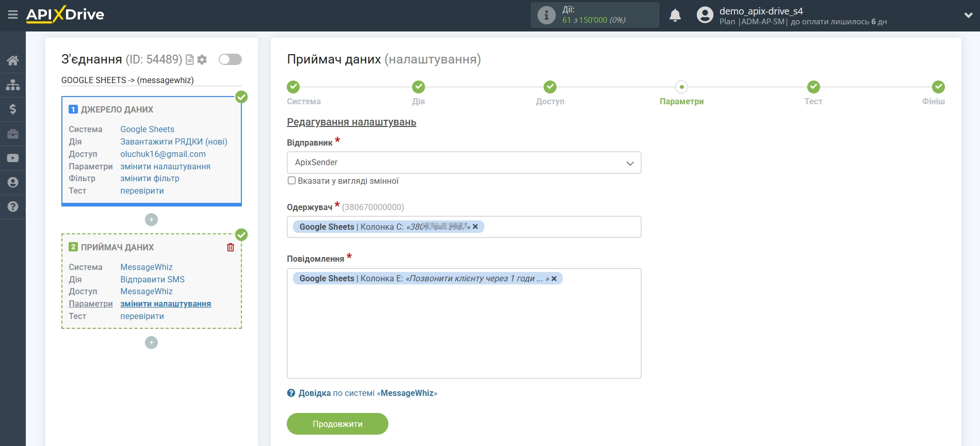Open Довідка по системі MessageWhiz link

click(x=368, y=393)
